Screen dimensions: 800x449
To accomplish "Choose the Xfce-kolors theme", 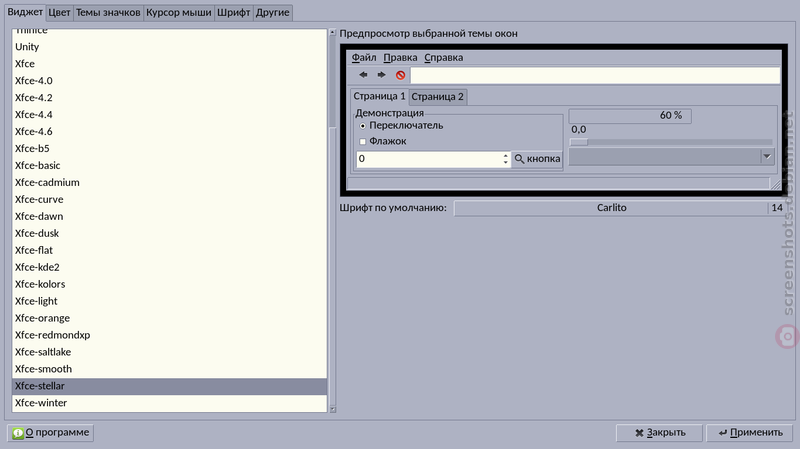I will point(169,284).
